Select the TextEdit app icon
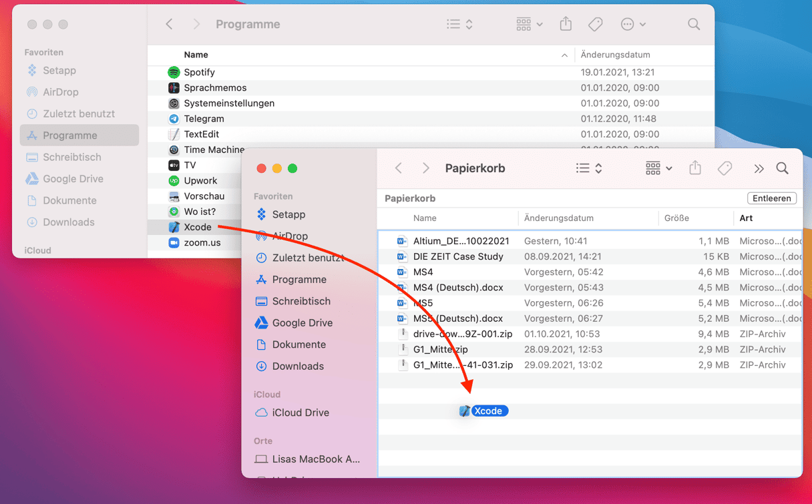 [174, 134]
